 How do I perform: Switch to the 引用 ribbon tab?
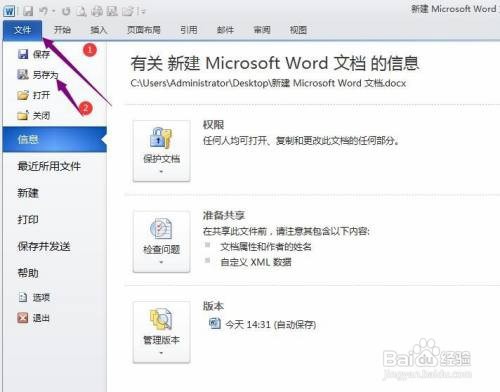pos(189,30)
